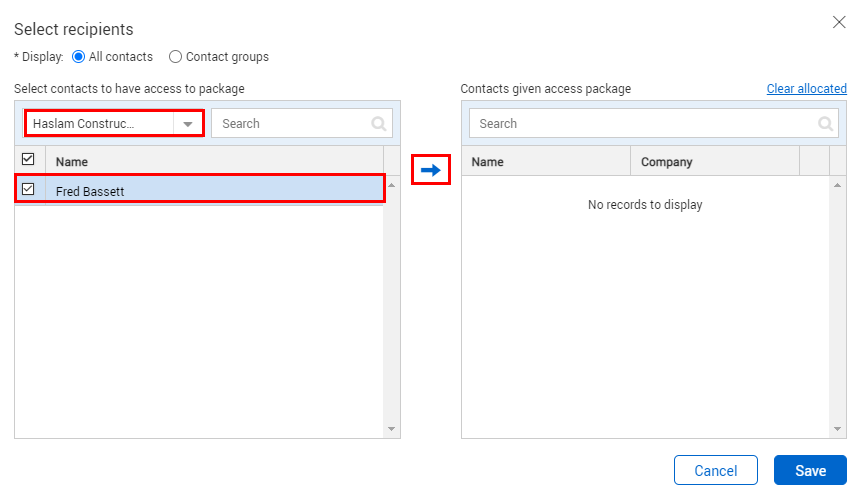Select the Contact groups radio option
Viewport: 862px width, 499px height.
click(175, 57)
